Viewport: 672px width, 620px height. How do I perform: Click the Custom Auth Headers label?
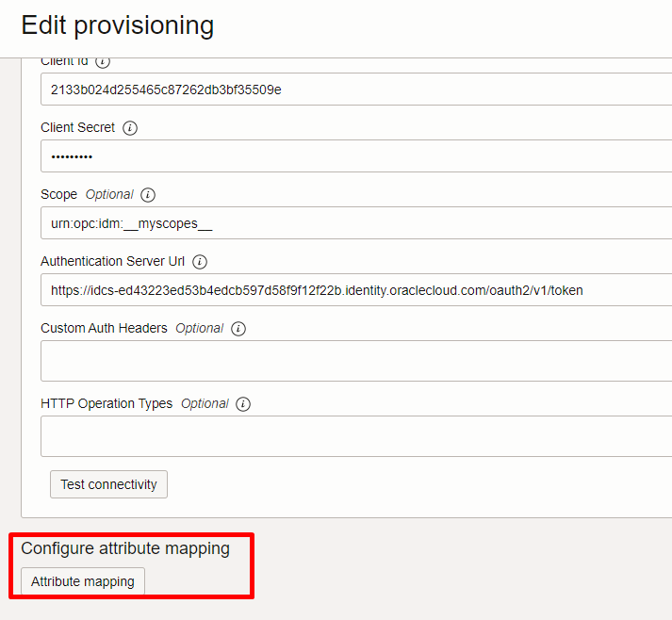pyautogui.click(x=104, y=328)
